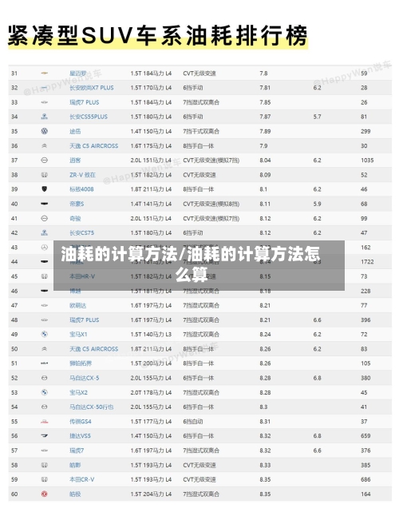The width and height of the screenshot is (399, 532).
Task: Click the Mazda logo beside 马自达CX-50行也
Action: [x=45, y=407]
